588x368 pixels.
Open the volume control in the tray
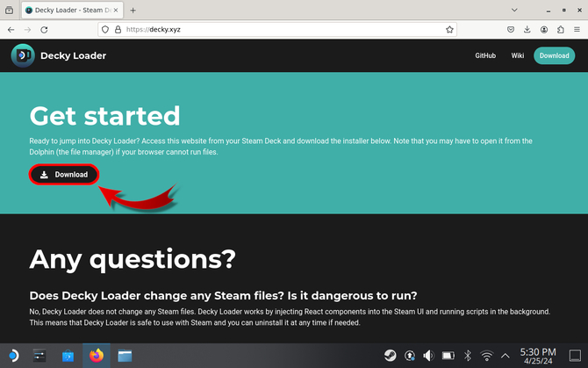click(428, 356)
